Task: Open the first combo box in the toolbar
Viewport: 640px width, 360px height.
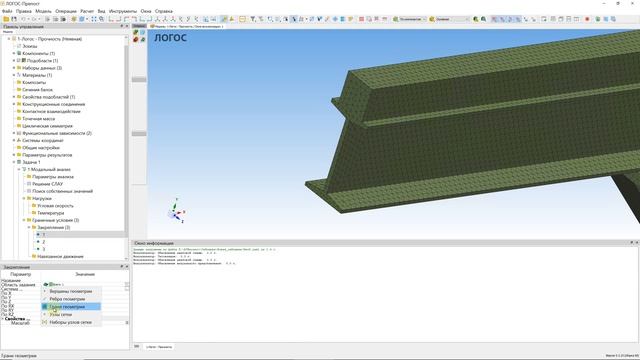Action: (409, 19)
